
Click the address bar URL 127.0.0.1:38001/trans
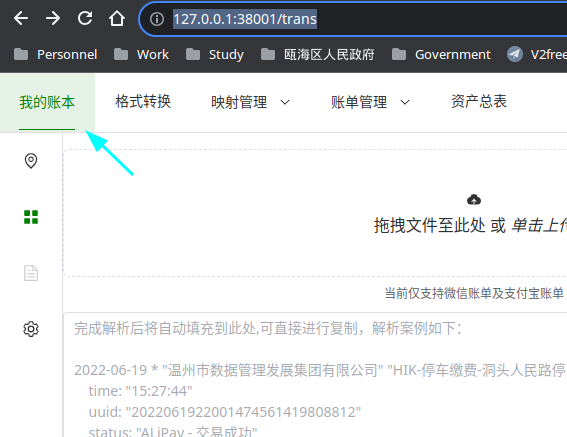[x=245, y=19]
